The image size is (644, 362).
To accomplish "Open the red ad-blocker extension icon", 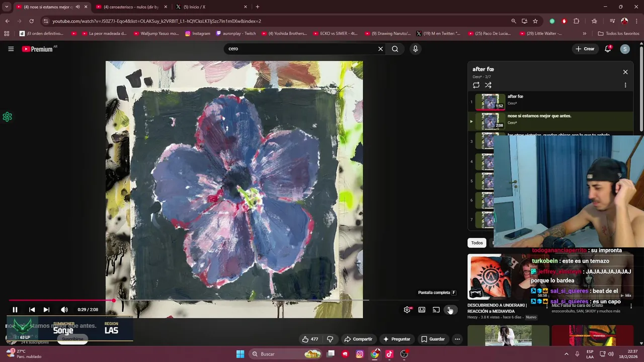I will [564, 21].
